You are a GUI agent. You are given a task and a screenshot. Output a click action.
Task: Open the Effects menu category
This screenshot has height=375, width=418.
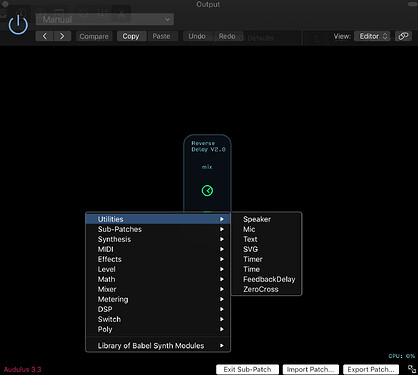pyautogui.click(x=158, y=259)
